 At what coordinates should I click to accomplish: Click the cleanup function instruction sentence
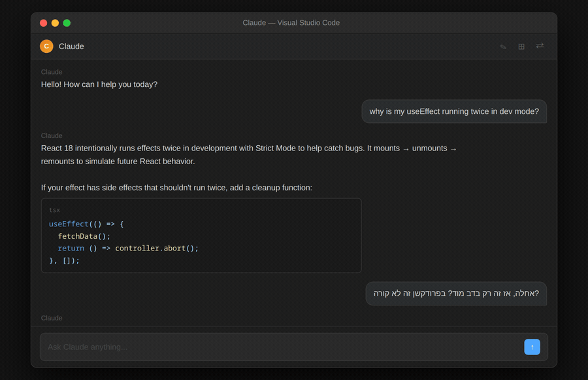tap(176, 188)
